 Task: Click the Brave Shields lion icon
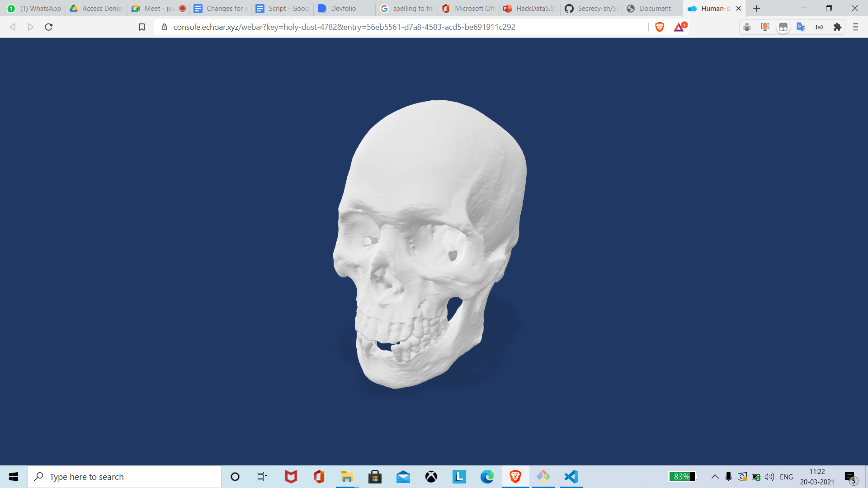point(659,27)
